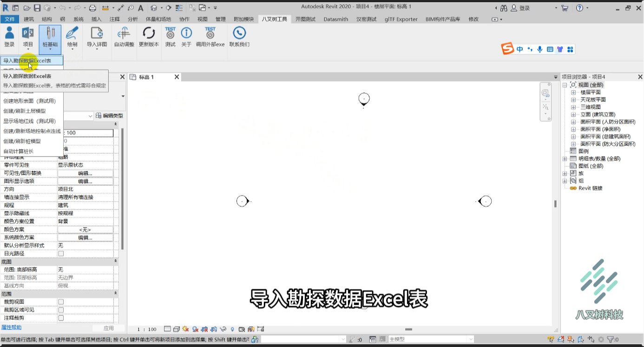
Task: Open the 绘制 drawing tool
Action: click(x=72, y=37)
